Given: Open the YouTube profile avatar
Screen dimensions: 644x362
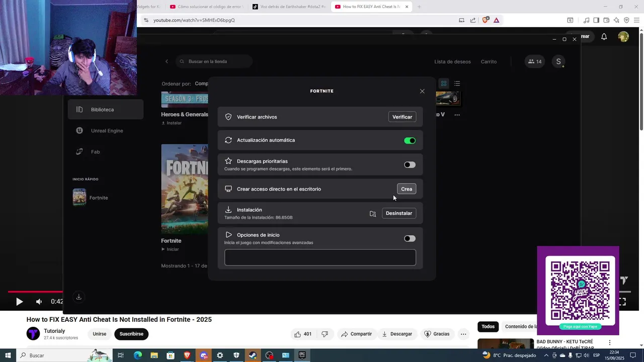Looking at the screenshot, I should (623, 36).
